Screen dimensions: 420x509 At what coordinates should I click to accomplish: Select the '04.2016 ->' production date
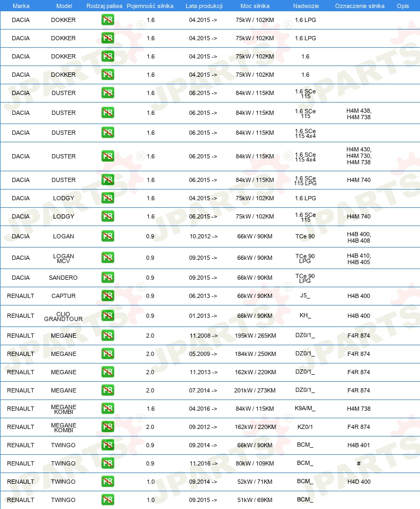pos(203,409)
